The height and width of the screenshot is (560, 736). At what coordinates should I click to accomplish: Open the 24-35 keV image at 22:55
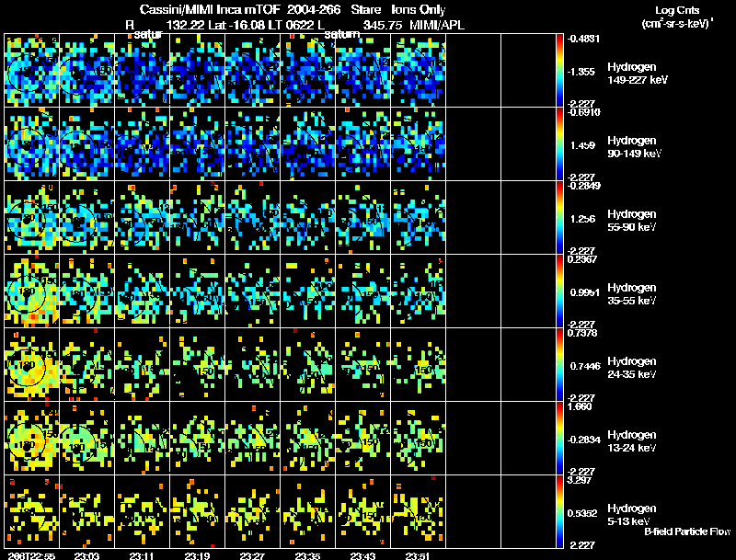(32, 364)
